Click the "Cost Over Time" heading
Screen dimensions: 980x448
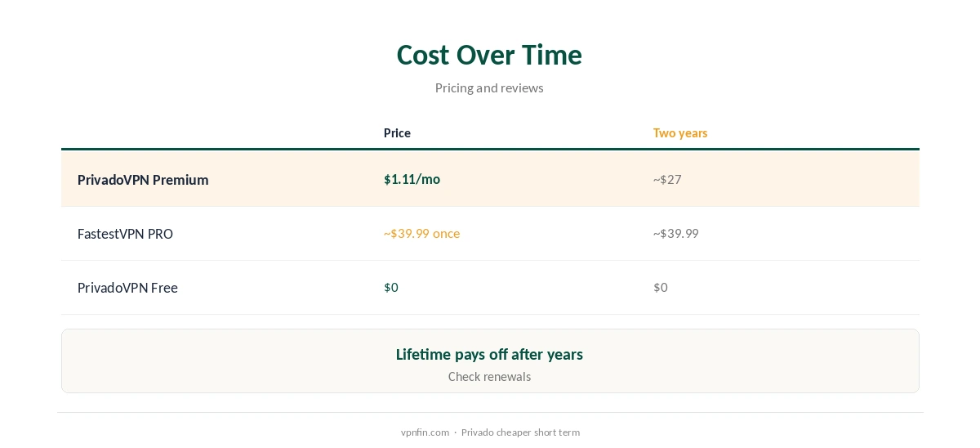[489, 55]
